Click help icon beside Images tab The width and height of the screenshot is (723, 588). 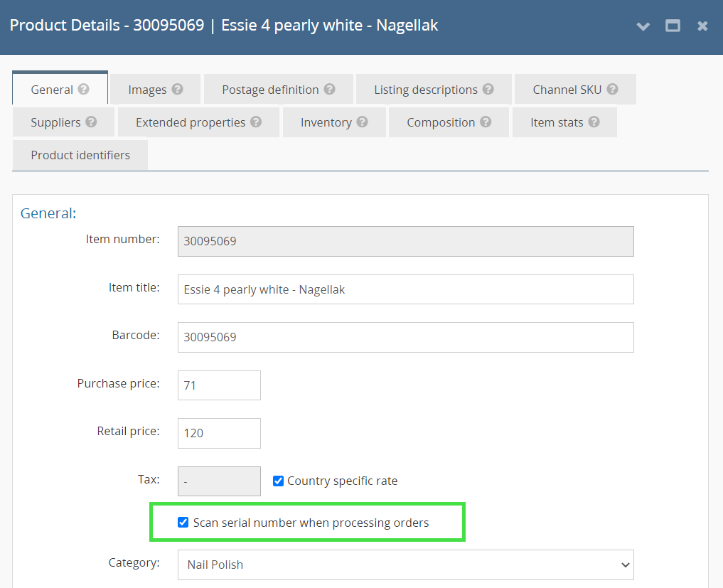tap(178, 90)
